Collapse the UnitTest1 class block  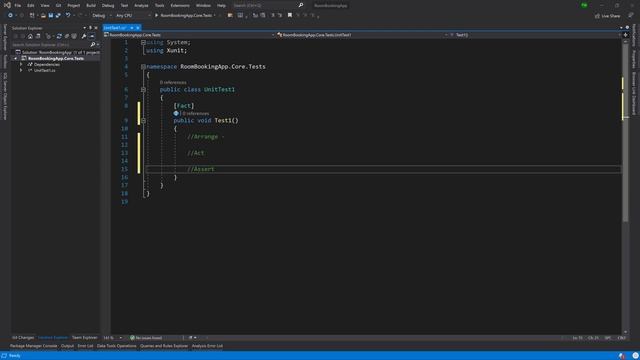pos(143,89)
